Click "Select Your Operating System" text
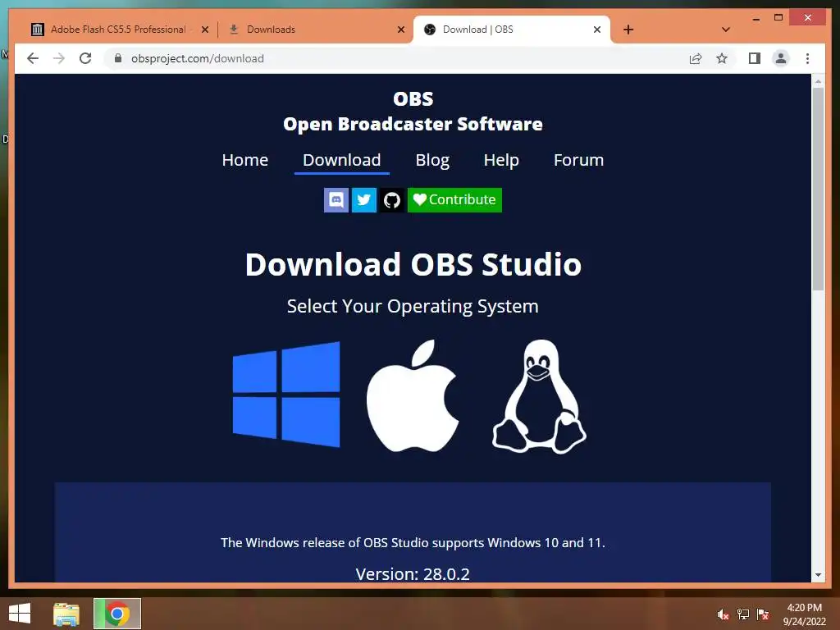Image resolution: width=840 pixels, height=630 pixels. click(x=413, y=307)
